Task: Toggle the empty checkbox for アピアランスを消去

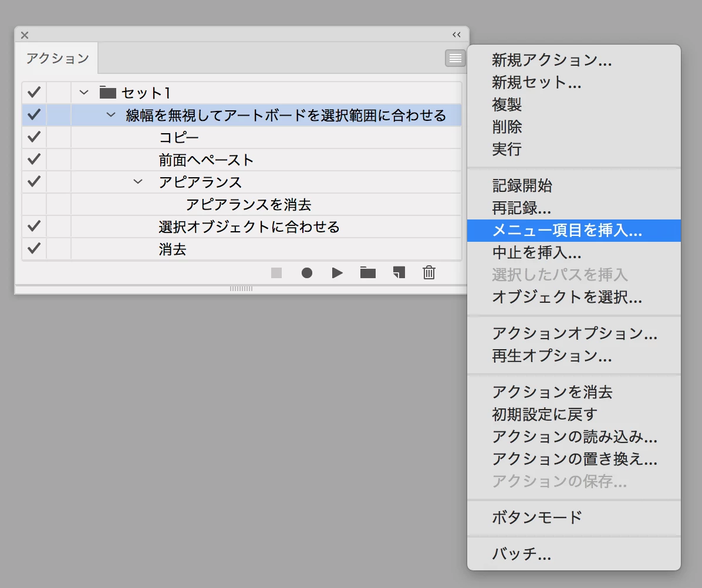Action: point(34,204)
